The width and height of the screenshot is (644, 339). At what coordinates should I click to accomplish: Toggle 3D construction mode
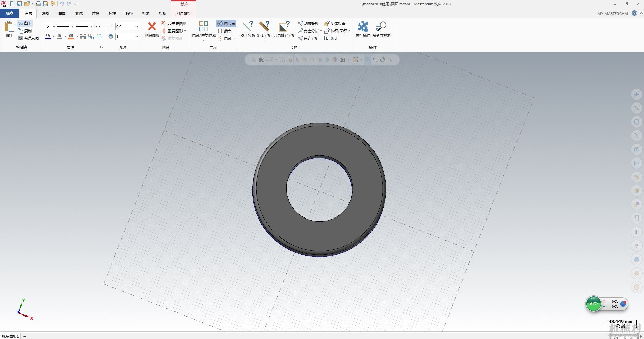point(98,27)
